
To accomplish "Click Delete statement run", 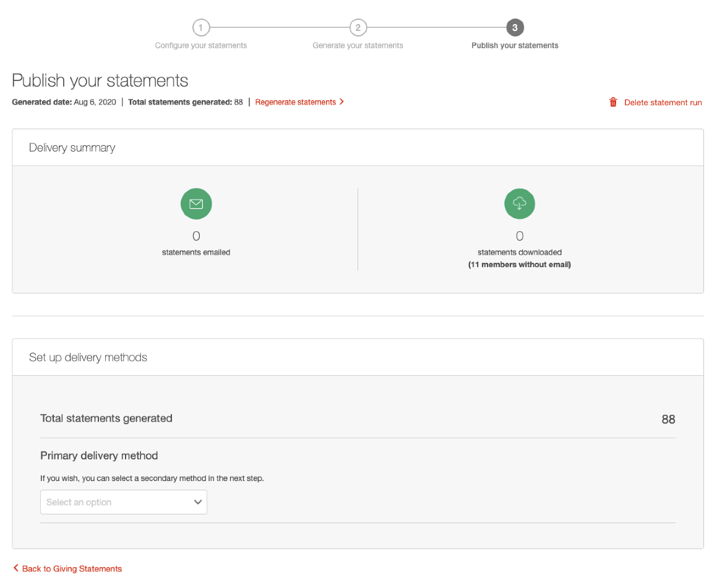I will coord(663,102).
